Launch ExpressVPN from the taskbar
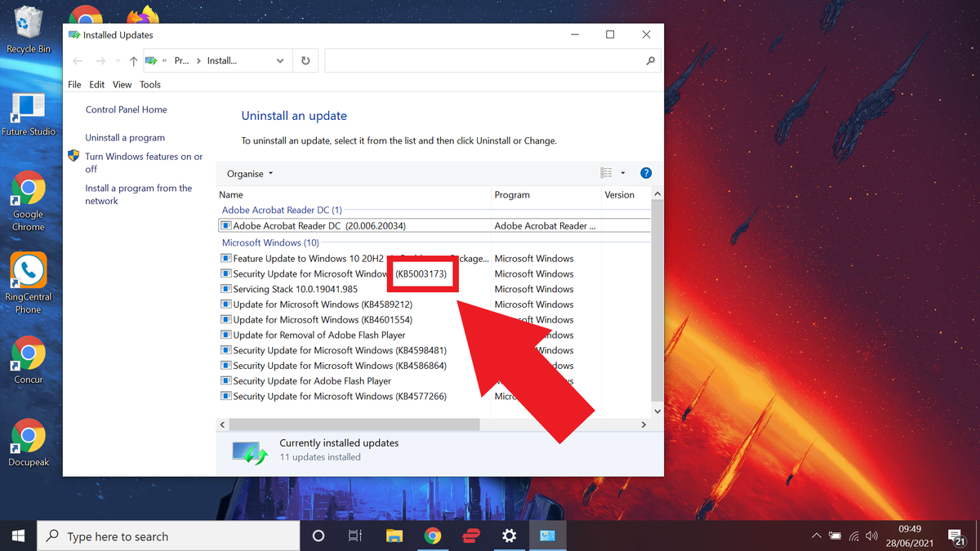The height and width of the screenshot is (551, 980). 470,535
